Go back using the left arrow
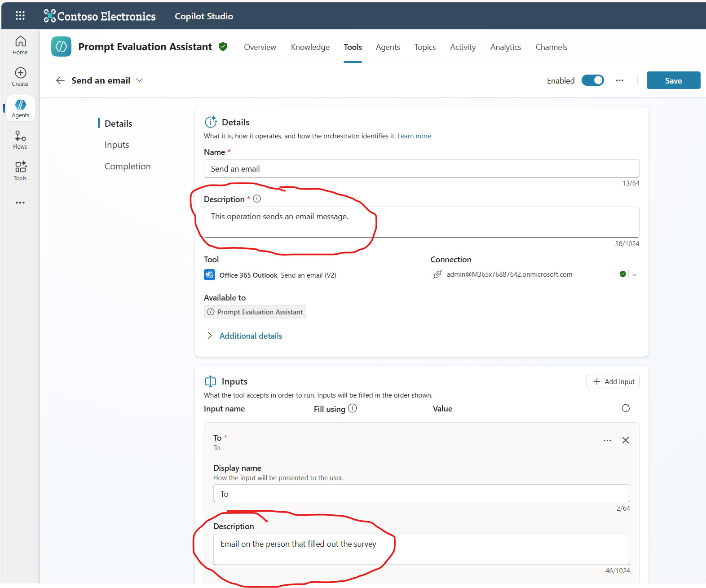This screenshot has width=706, height=588. click(60, 80)
